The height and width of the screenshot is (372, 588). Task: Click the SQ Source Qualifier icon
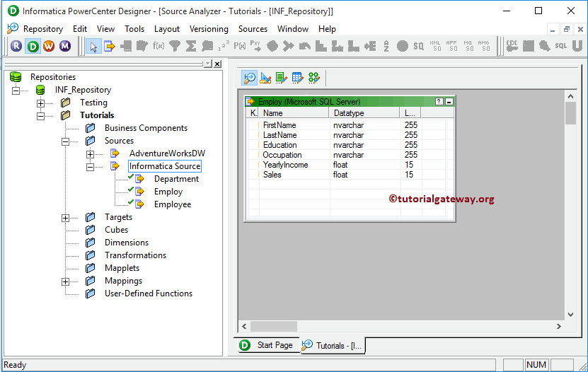pyautogui.click(x=418, y=46)
